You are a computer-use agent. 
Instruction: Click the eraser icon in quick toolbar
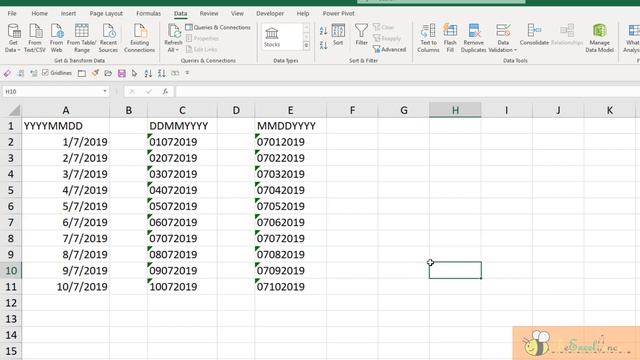pyautogui.click(x=7, y=73)
